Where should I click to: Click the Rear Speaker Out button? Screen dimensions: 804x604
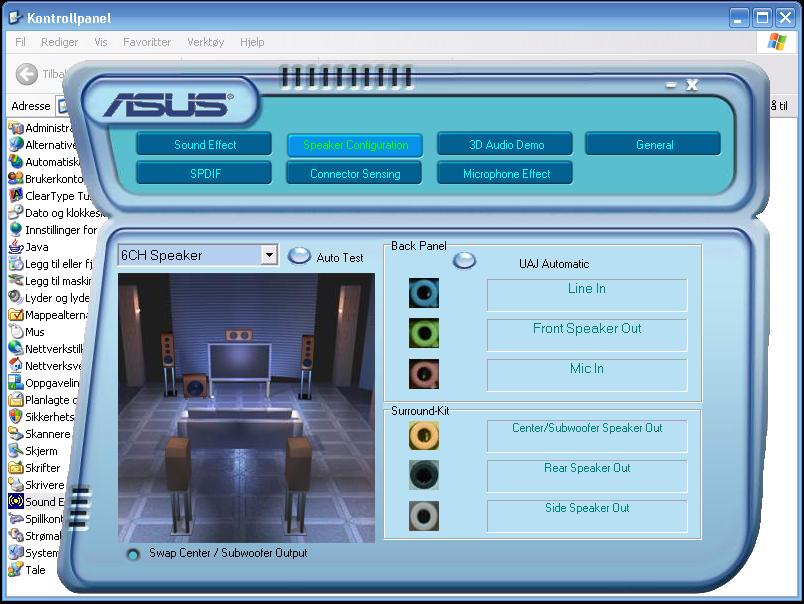pyautogui.click(x=587, y=476)
